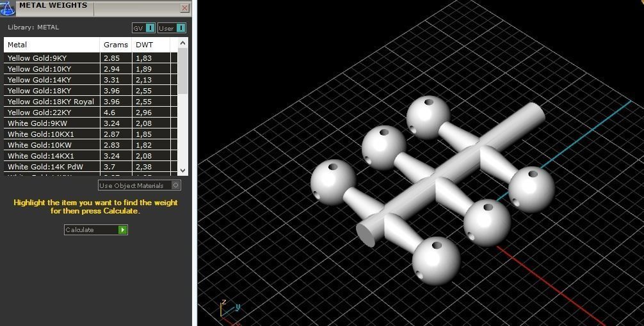
Task: Select the White Gold:10KW row
Action: coord(91,144)
